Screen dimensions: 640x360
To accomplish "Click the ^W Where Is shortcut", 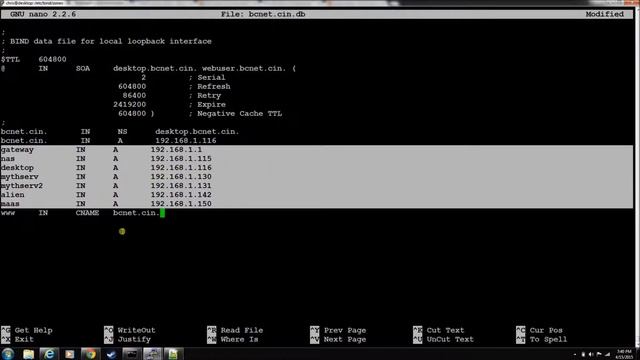I will click(x=233, y=339).
